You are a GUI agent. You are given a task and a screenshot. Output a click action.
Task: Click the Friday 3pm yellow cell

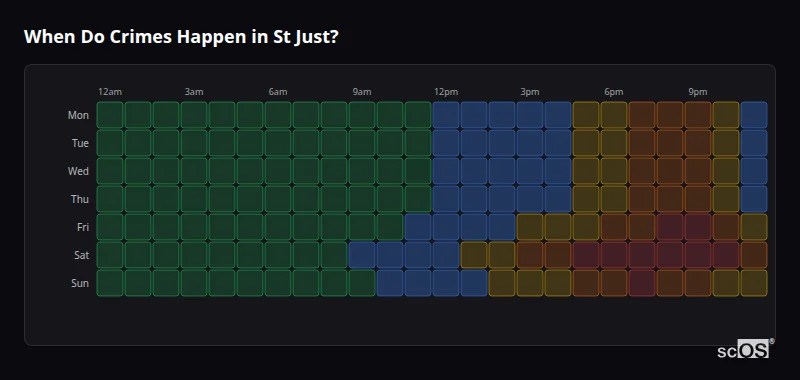[530, 227]
